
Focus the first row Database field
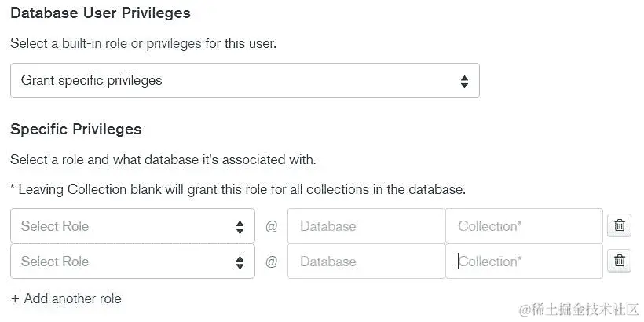tap(366, 226)
